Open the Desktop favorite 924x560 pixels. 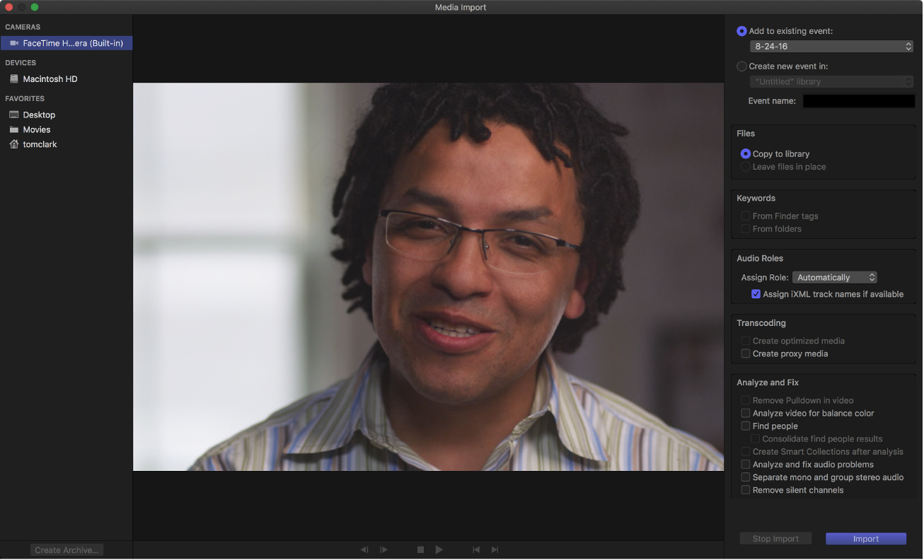tap(38, 114)
